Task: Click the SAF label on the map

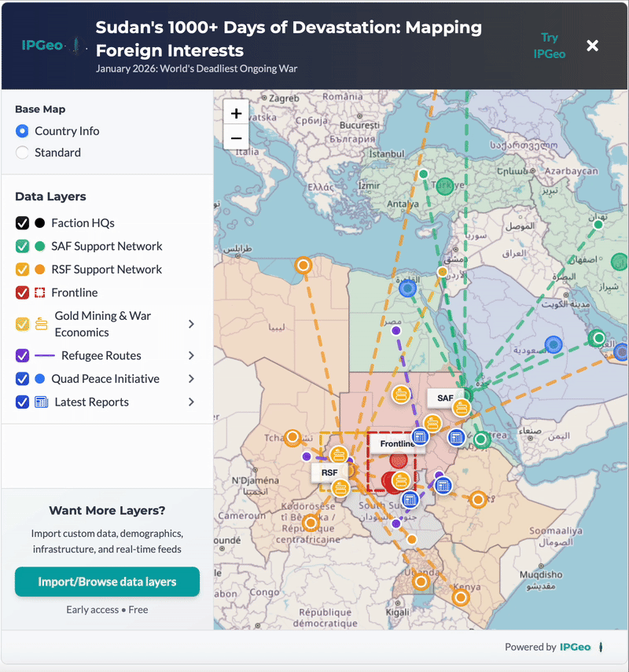Action: pyautogui.click(x=444, y=398)
